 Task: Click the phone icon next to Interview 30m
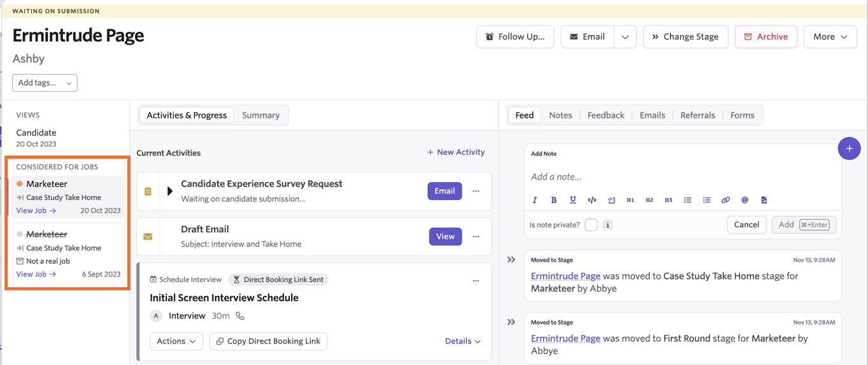coord(240,316)
